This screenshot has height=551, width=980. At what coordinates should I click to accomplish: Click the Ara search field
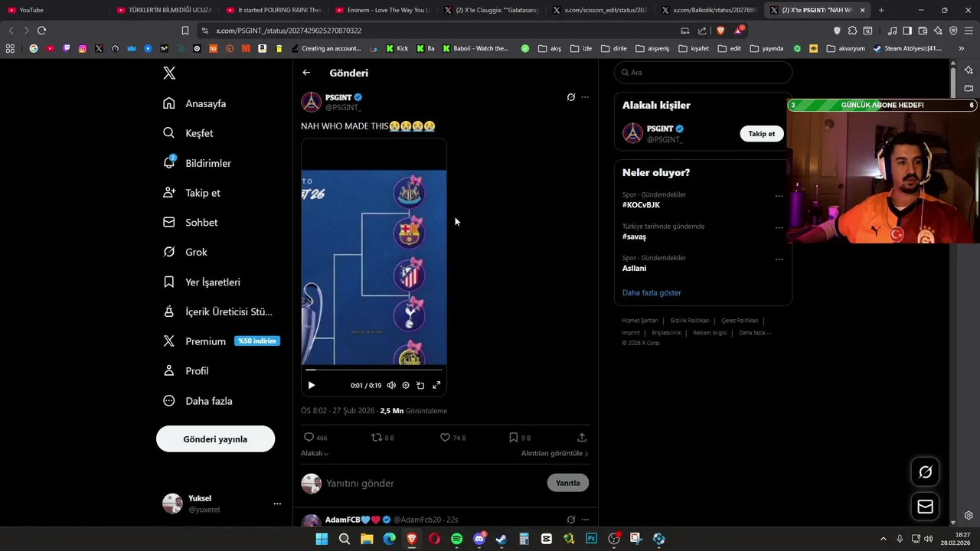pos(703,73)
